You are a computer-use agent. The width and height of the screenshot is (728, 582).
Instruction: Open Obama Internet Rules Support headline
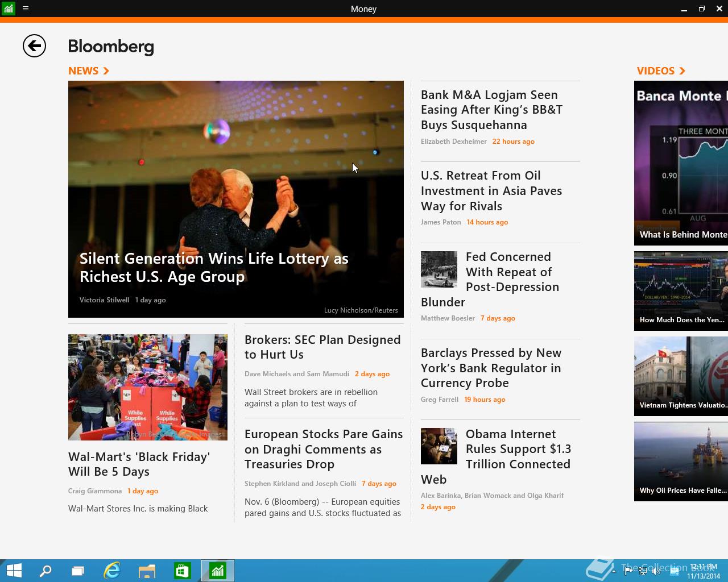tap(496, 457)
